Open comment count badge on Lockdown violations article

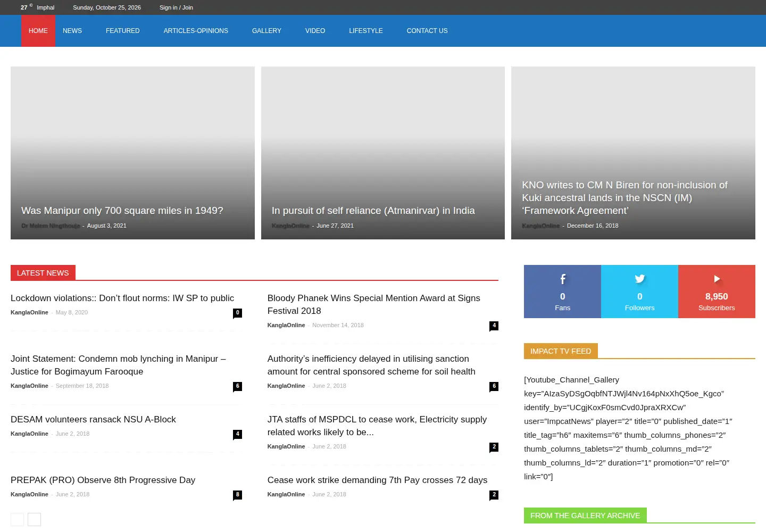(237, 313)
